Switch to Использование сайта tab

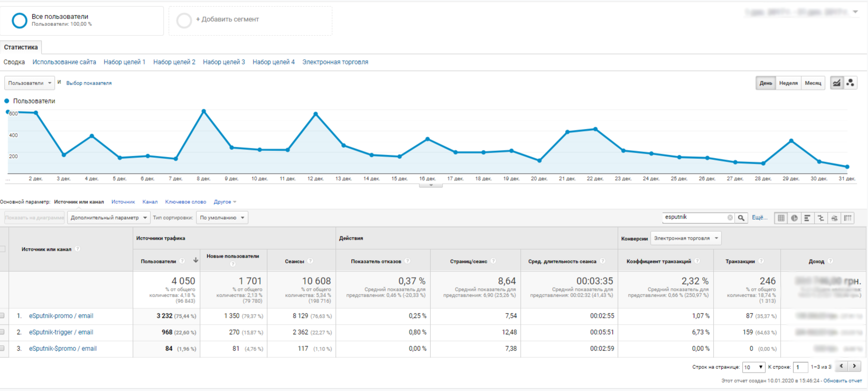64,62
